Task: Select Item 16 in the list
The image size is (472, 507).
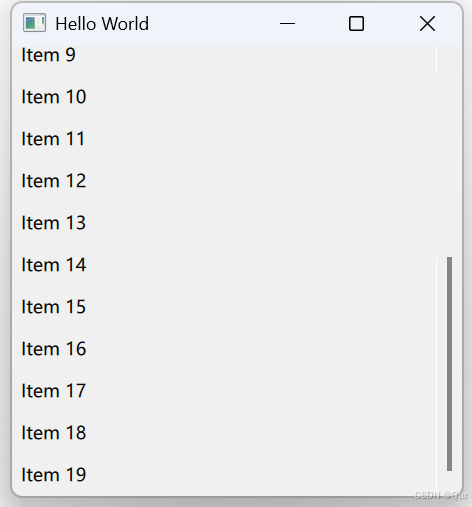Action: [x=224, y=349]
